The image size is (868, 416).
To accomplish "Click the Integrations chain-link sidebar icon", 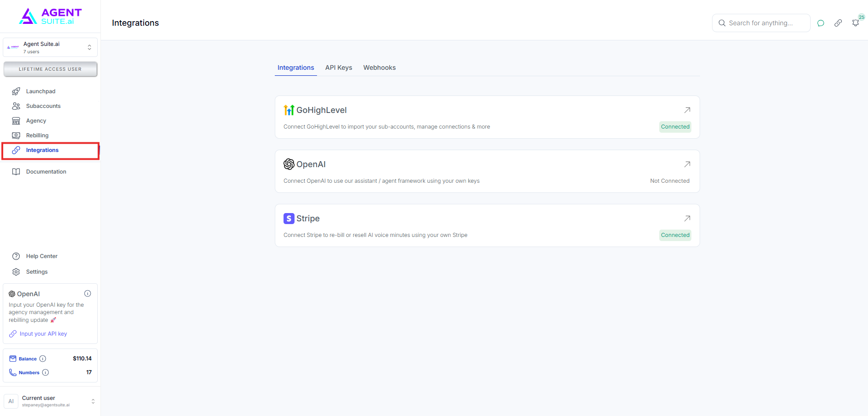I will tap(16, 150).
